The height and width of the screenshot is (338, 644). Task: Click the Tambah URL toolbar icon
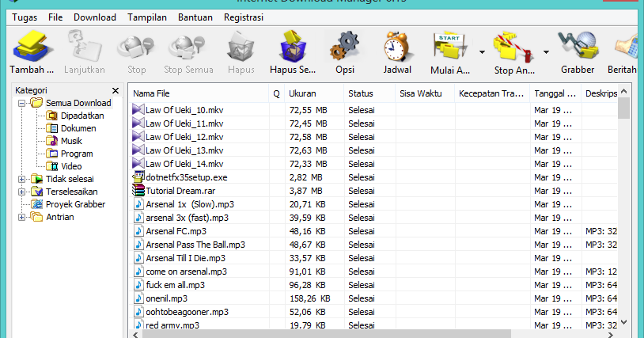(x=32, y=46)
